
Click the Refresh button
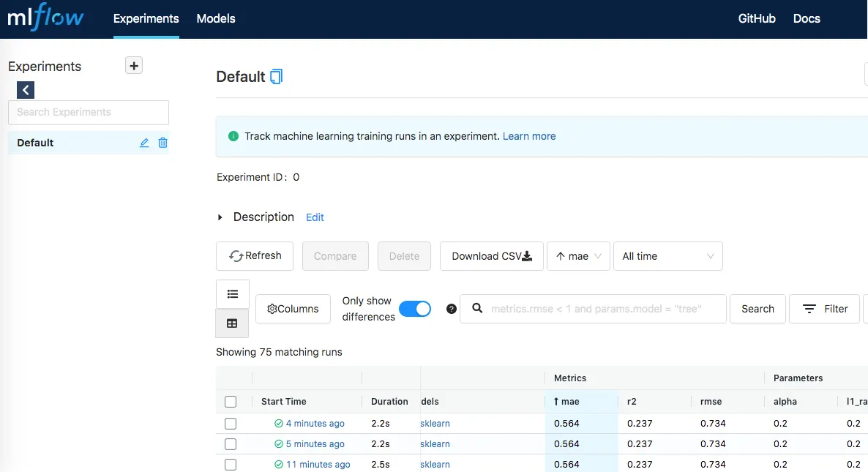(254, 256)
